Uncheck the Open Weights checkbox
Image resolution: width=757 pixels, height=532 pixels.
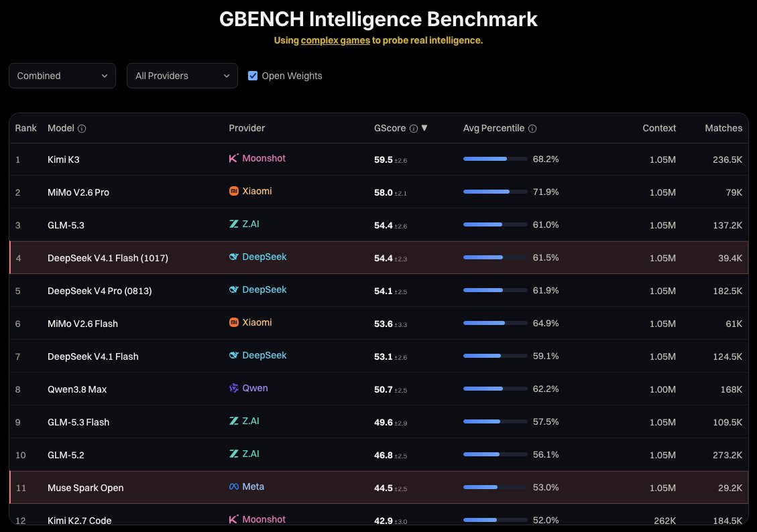pos(253,76)
